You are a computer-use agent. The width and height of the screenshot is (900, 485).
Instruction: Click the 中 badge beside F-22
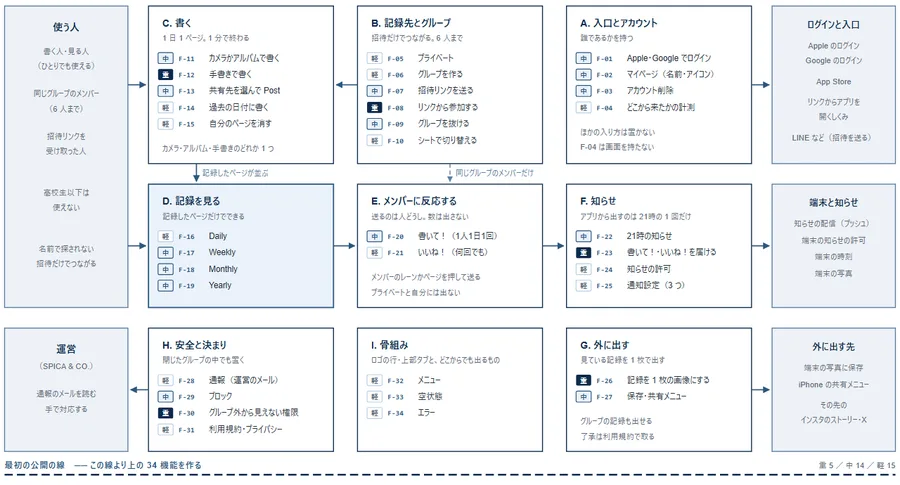tap(583, 236)
